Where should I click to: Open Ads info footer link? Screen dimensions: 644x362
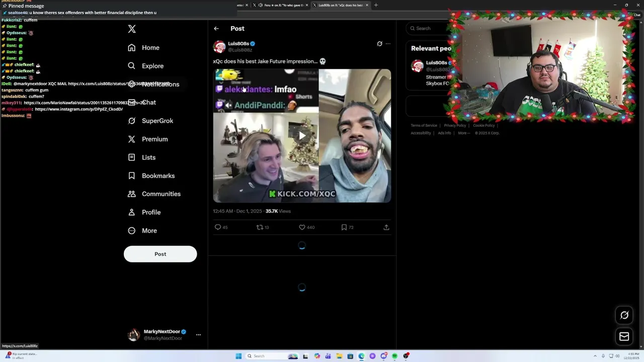pyautogui.click(x=444, y=133)
